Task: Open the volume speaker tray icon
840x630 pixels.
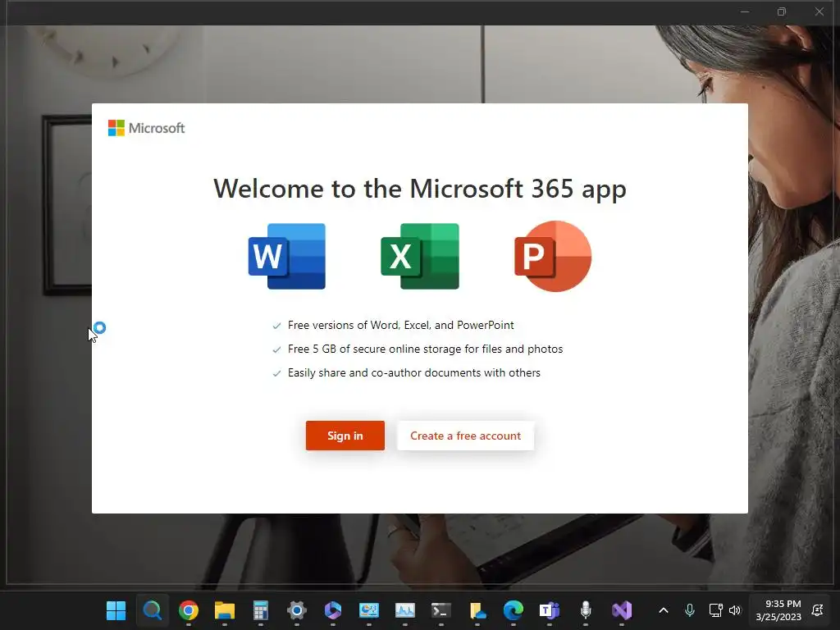Action: click(x=735, y=610)
